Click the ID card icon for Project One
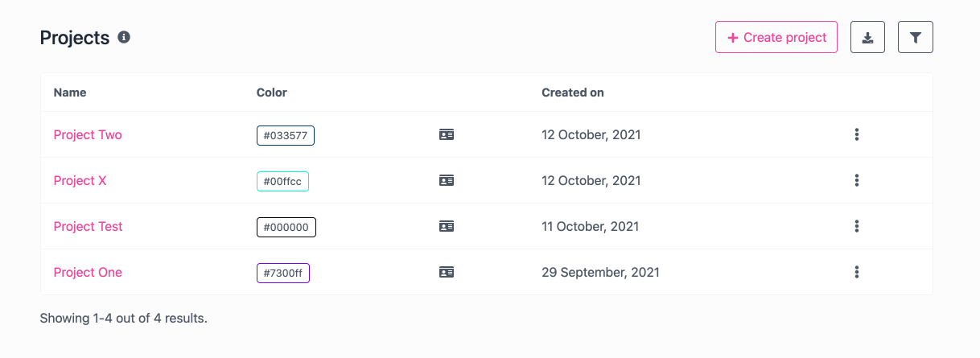Viewport: 980px width, 358px height. point(447,273)
